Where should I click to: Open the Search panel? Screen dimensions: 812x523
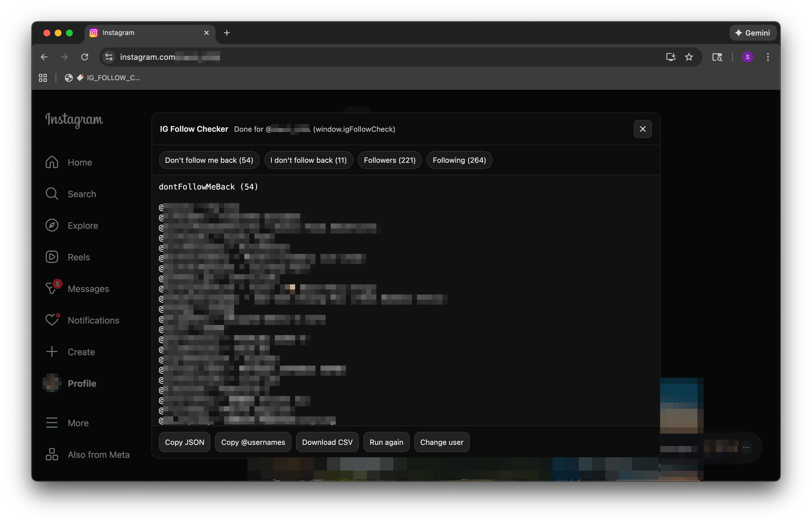82,194
